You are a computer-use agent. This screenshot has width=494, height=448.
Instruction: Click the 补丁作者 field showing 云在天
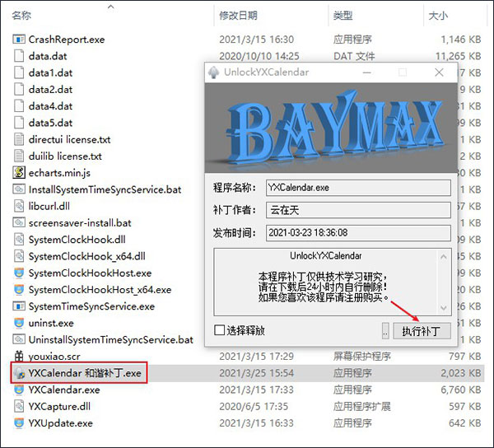coord(358,210)
